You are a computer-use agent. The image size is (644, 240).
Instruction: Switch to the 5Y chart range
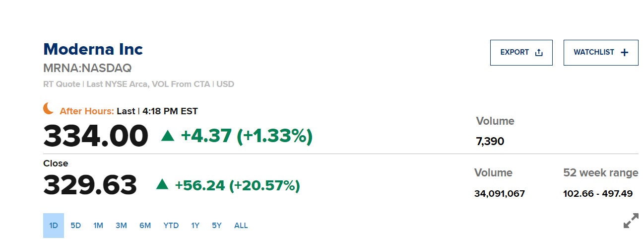[x=217, y=226]
